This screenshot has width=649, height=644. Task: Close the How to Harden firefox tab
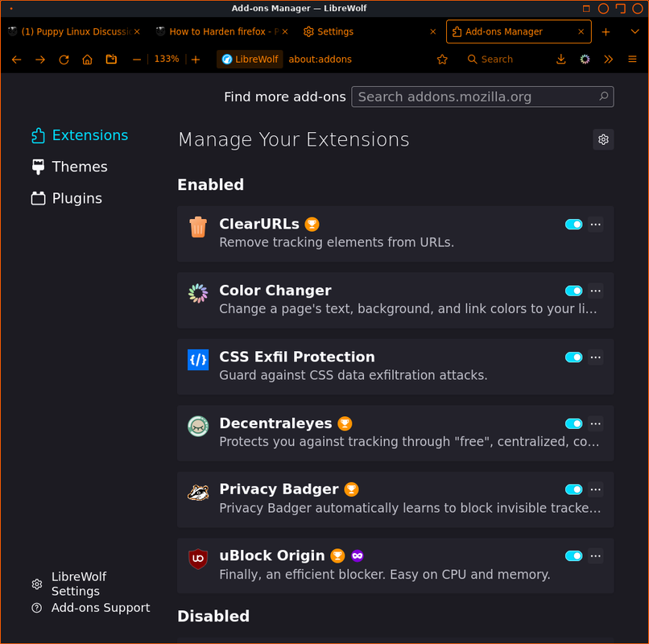285,31
